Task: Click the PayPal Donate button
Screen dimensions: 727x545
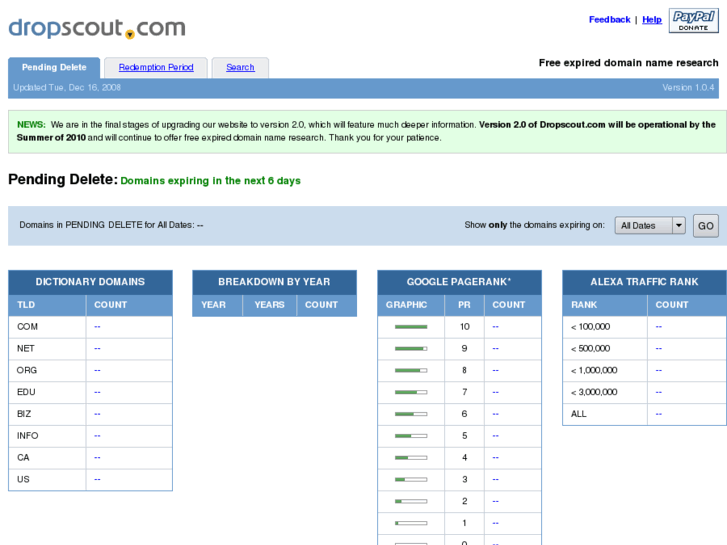Action: tap(694, 21)
